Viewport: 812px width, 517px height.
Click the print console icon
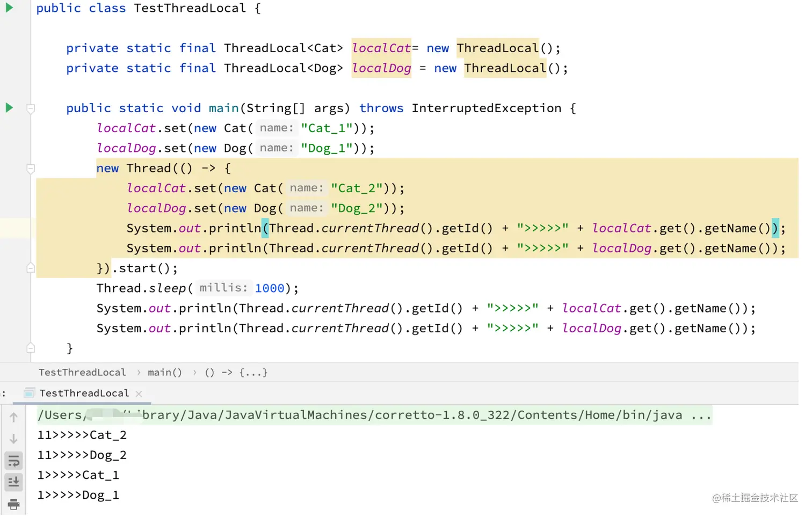(x=14, y=504)
